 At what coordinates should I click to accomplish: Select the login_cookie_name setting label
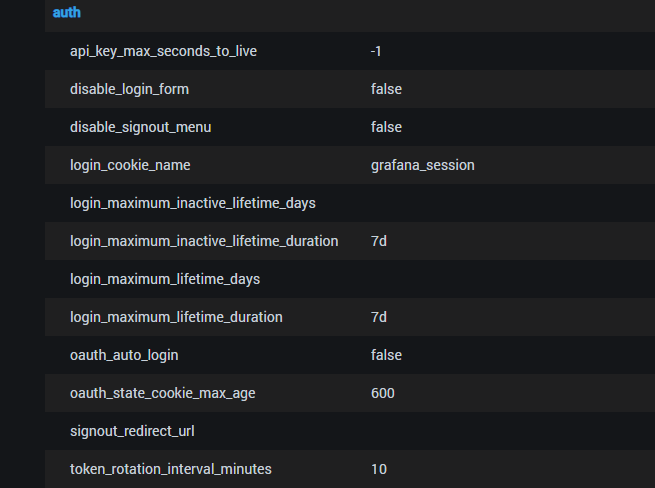pyautogui.click(x=130, y=165)
